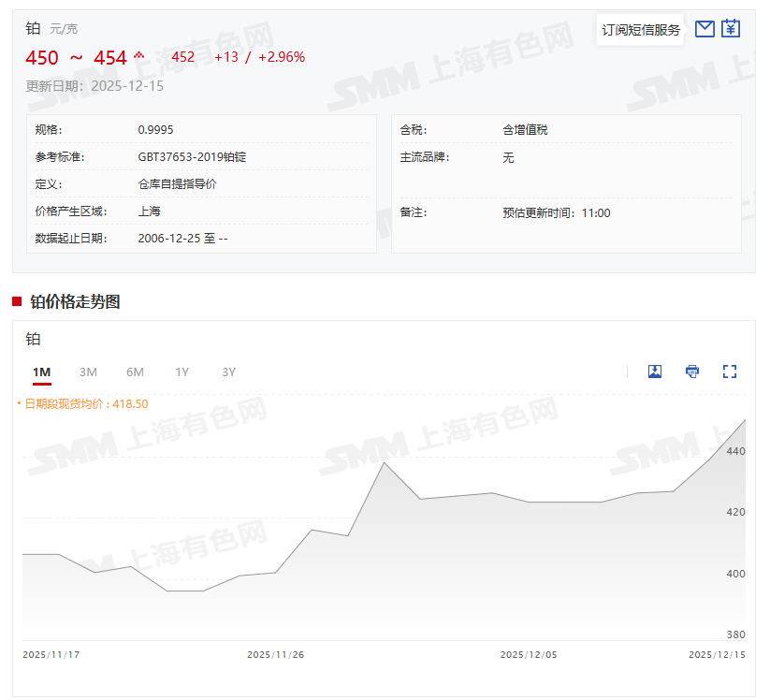The image size is (770, 700).
Task: Click the envelope SMS subscription icon
Action: coord(705,29)
